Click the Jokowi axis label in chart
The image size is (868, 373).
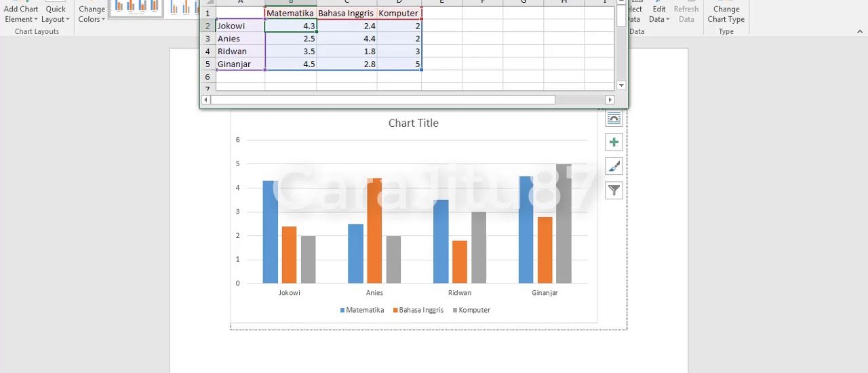click(x=290, y=293)
